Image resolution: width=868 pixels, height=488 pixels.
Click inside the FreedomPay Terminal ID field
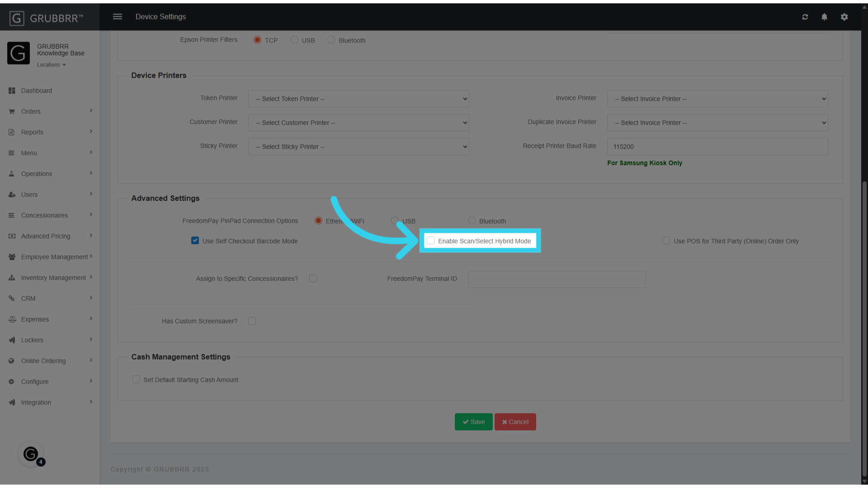click(556, 279)
